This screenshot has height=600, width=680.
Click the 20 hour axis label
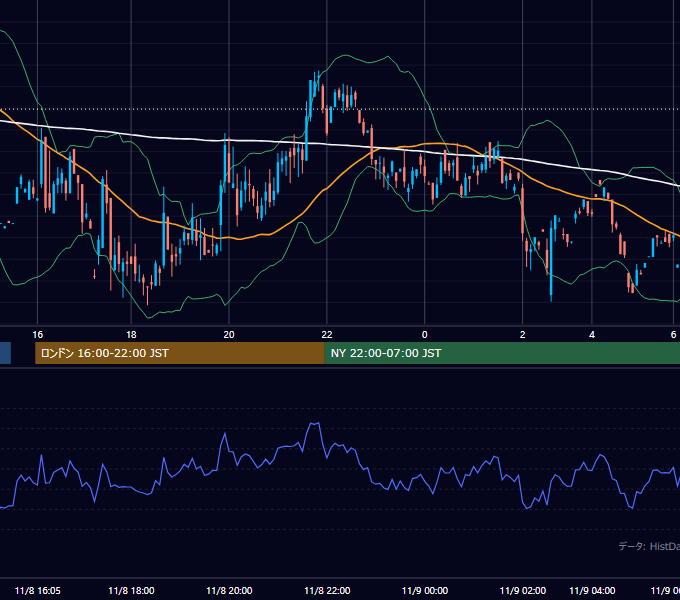pyautogui.click(x=229, y=335)
